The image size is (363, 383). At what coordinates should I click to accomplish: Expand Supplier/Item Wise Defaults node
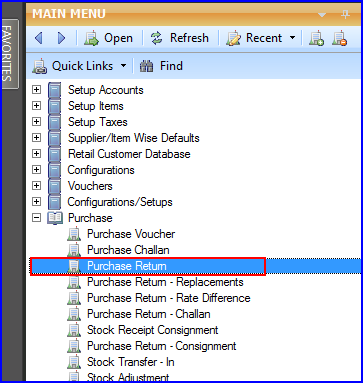tap(36, 138)
